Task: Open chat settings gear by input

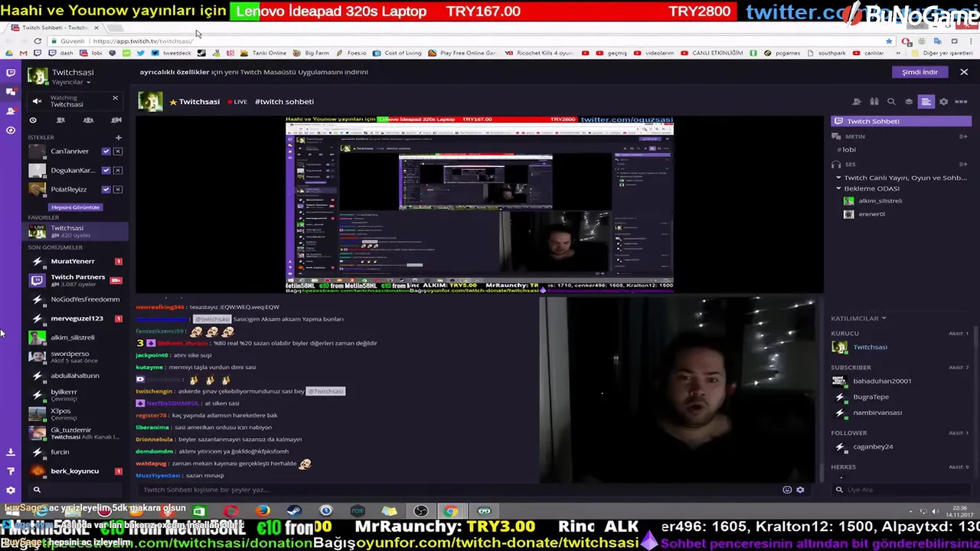Action: point(800,490)
